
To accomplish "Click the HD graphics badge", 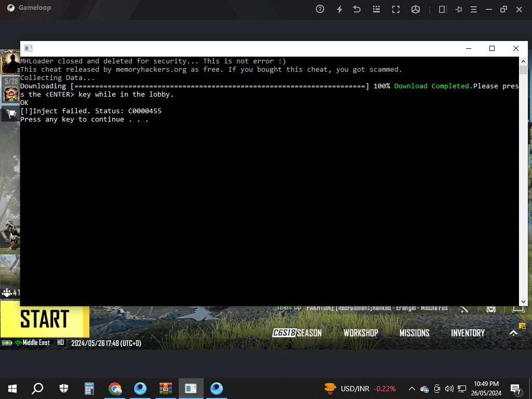I will (x=60, y=343).
